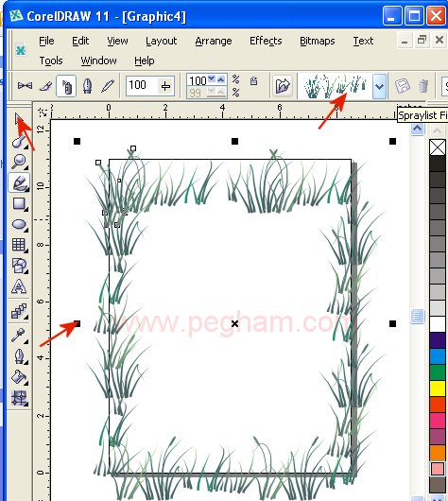This screenshot has height=501, width=448.
Task: Click the vertical scrollbar up arrow
Action: pyautogui.click(x=418, y=129)
